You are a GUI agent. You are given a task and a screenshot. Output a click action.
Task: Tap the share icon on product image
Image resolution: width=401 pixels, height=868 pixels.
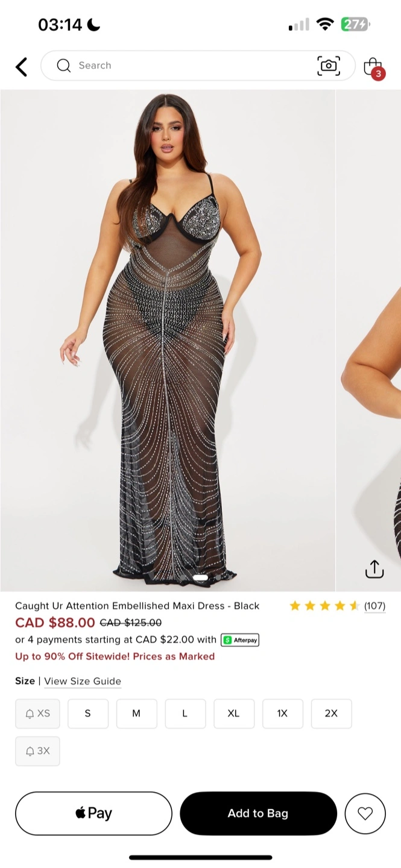pyautogui.click(x=374, y=568)
